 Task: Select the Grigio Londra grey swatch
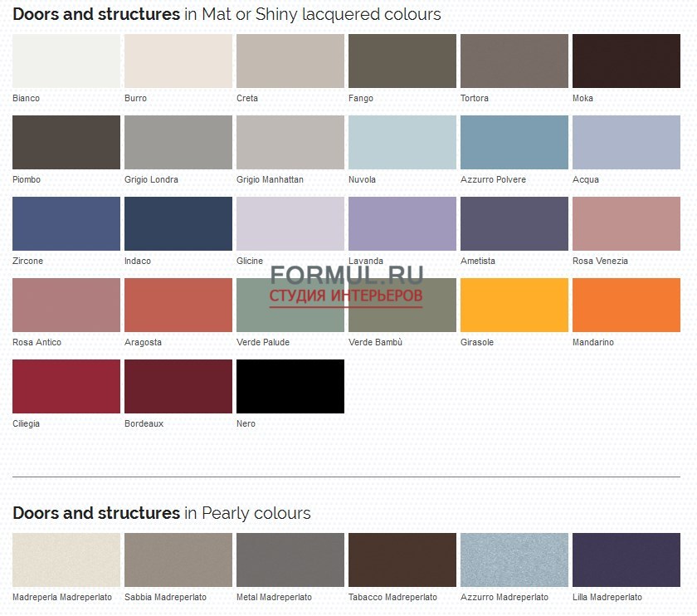(x=178, y=142)
